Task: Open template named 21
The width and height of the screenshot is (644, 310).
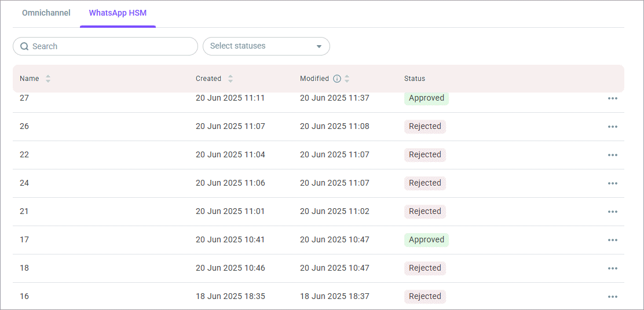Action: (24, 212)
